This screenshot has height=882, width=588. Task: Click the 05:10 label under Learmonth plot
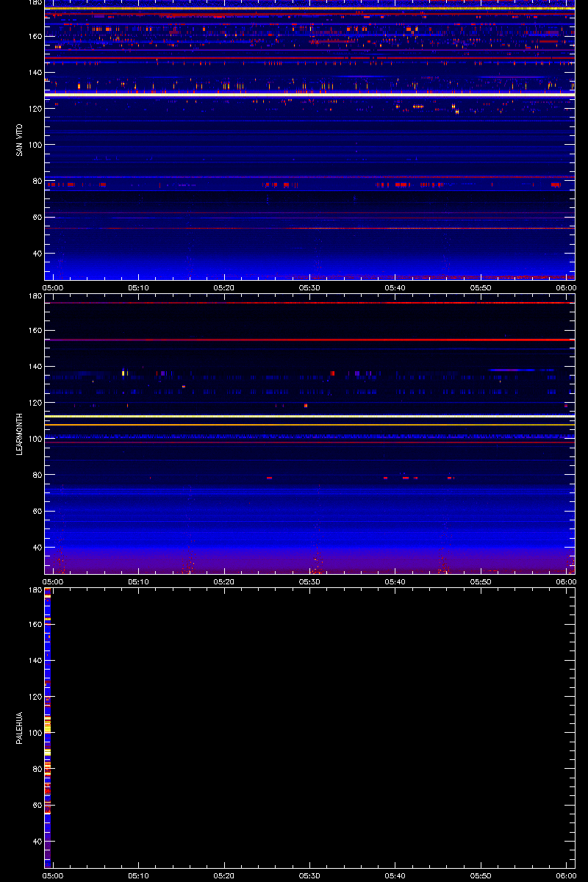pyautogui.click(x=138, y=581)
